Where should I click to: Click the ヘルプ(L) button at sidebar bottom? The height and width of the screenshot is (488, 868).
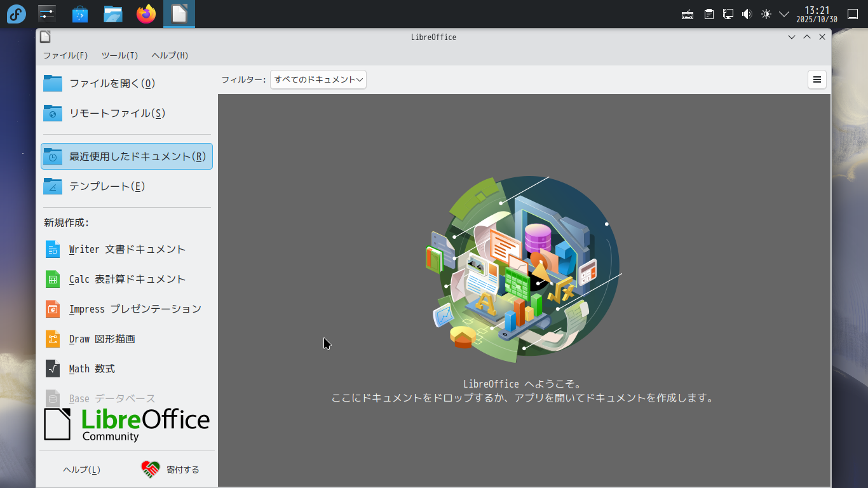tap(81, 470)
